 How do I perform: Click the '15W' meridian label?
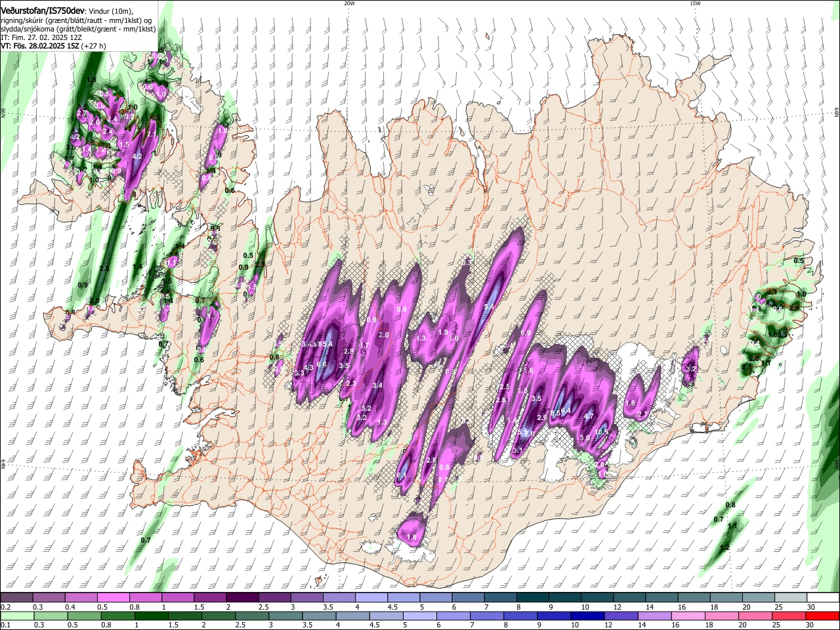coord(695,3)
